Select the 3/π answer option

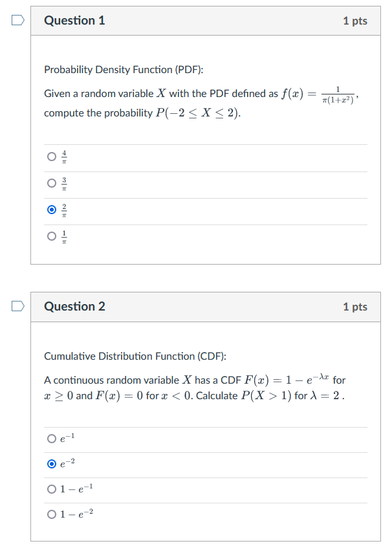[x=52, y=182]
